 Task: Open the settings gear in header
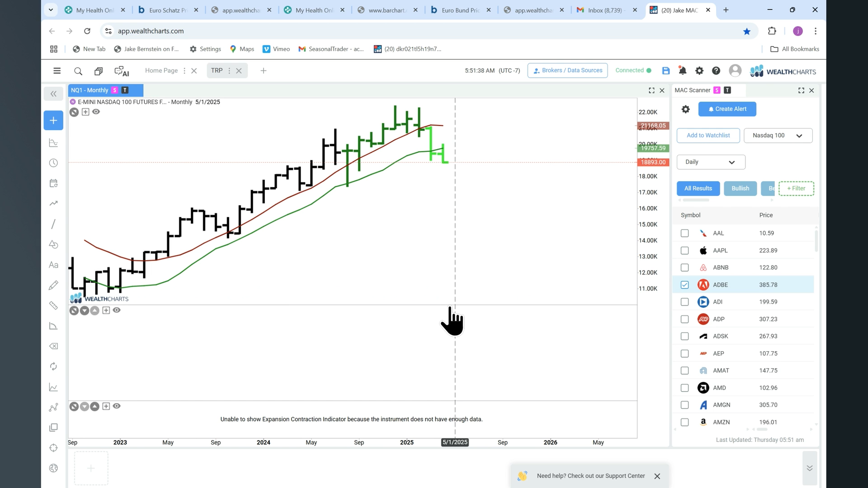[x=699, y=70]
